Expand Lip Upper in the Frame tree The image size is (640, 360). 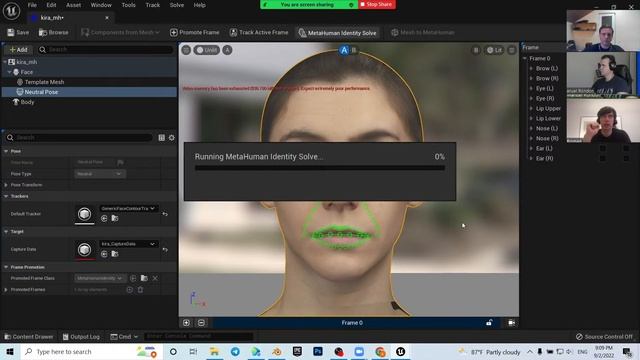coord(531,109)
